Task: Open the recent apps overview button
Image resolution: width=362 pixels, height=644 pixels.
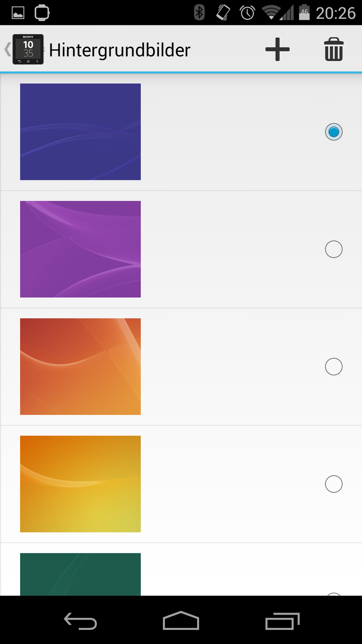Action: [282, 621]
